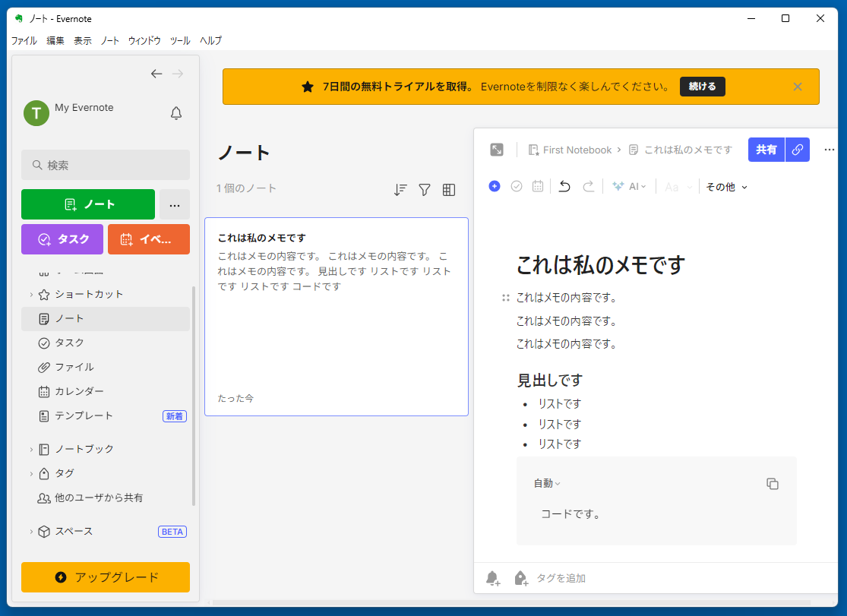Go back with the sidebar back arrow
Image resolution: width=847 pixels, height=616 pixels.
(x=156, y=74)
